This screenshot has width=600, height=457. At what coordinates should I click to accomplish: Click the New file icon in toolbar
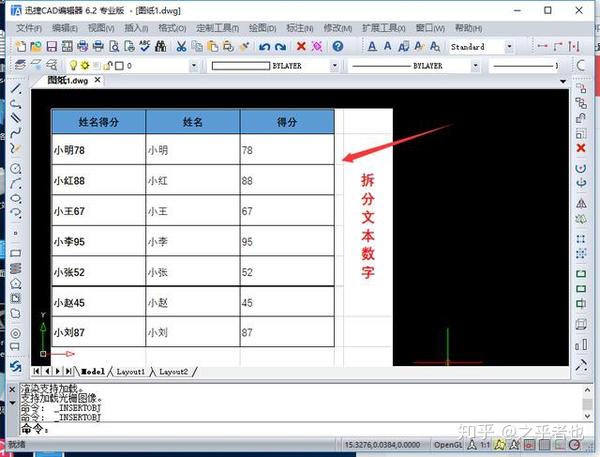(21, 46)
